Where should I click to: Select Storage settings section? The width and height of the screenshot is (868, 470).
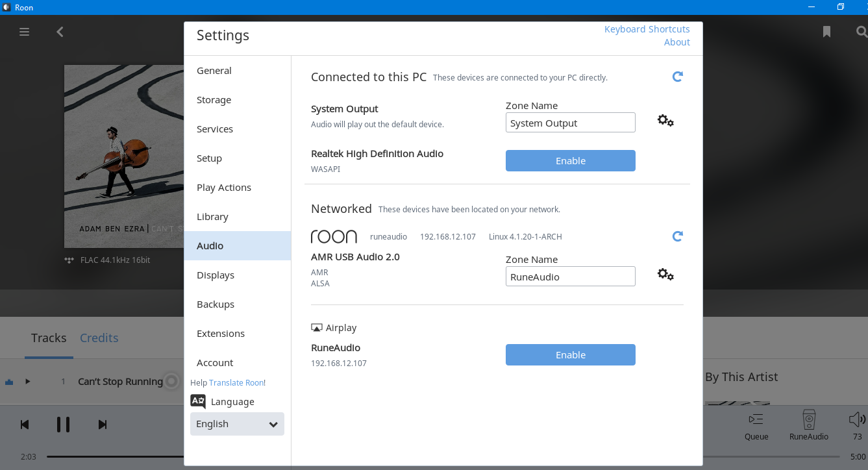tap(238, 100)
